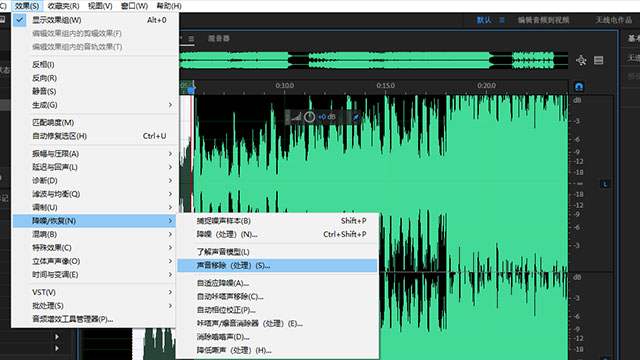The width and height of the screenshot is (640, 360).
Task: Click the list view icon beside overview waveform
Action: [598, 60]
